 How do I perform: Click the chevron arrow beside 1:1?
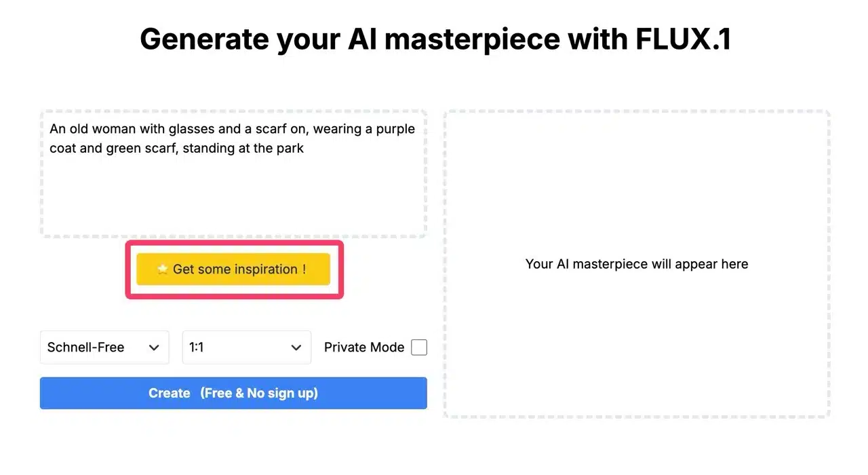(296, 347)
